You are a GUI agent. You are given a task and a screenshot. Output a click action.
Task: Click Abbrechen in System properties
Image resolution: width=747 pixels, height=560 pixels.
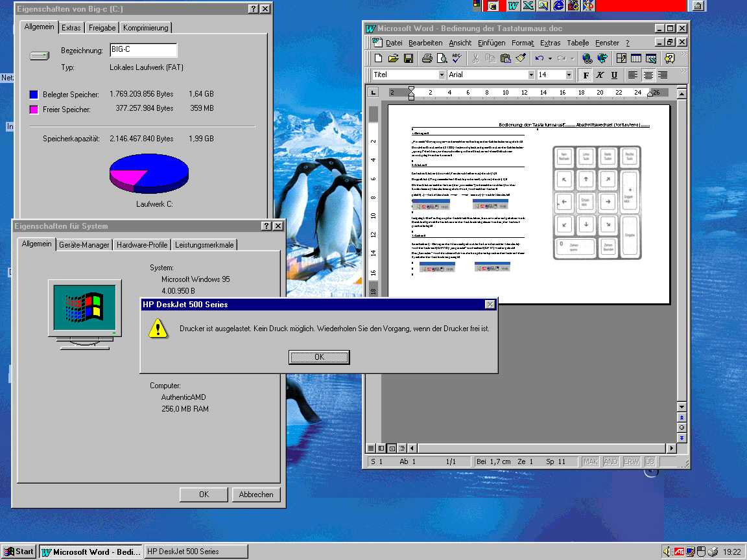click(256, 495)
